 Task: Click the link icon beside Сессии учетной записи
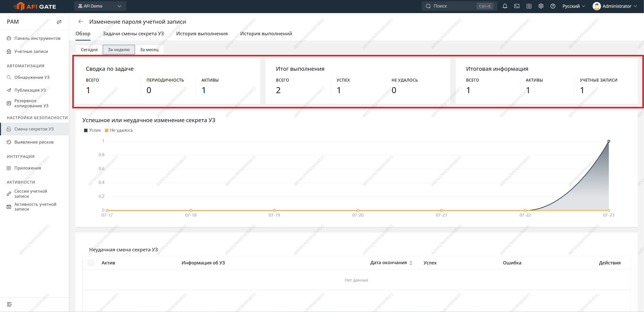(9, 194)
